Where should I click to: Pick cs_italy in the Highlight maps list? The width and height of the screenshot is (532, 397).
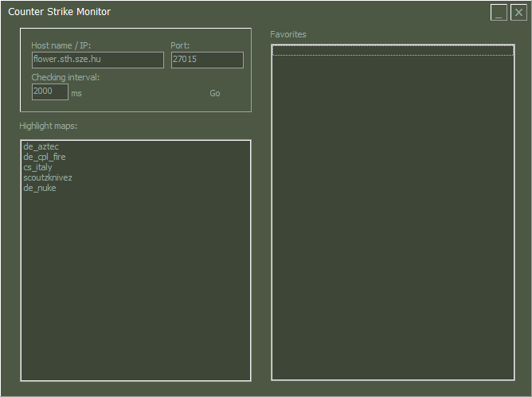pos(38,167)
